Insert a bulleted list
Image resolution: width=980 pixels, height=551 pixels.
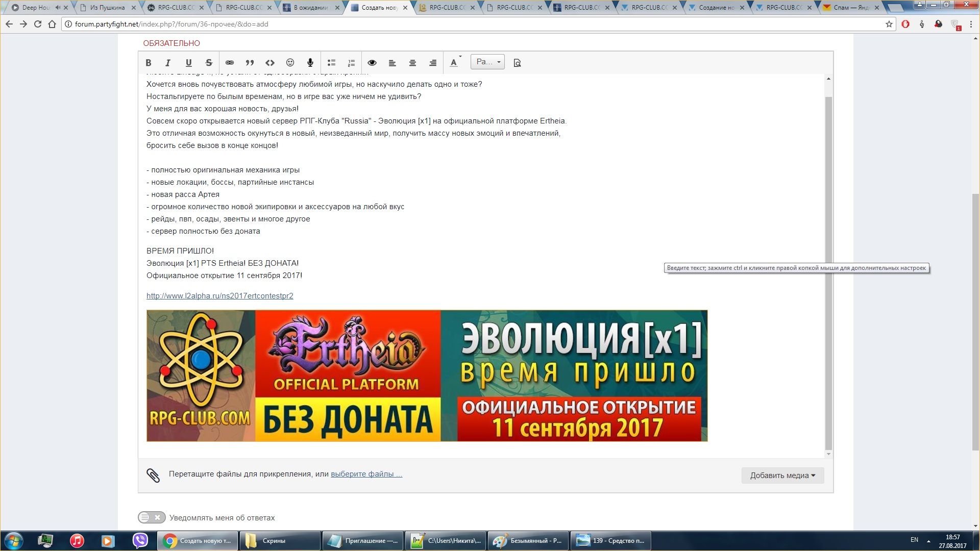(331, 63)
